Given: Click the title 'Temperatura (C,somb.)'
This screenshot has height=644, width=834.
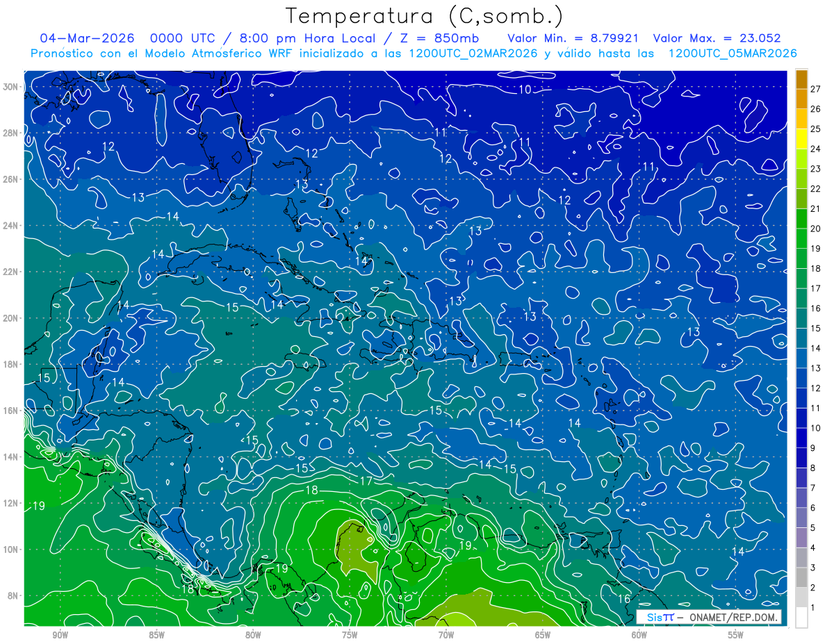Looking at the screenshot, I should (425, 16).
